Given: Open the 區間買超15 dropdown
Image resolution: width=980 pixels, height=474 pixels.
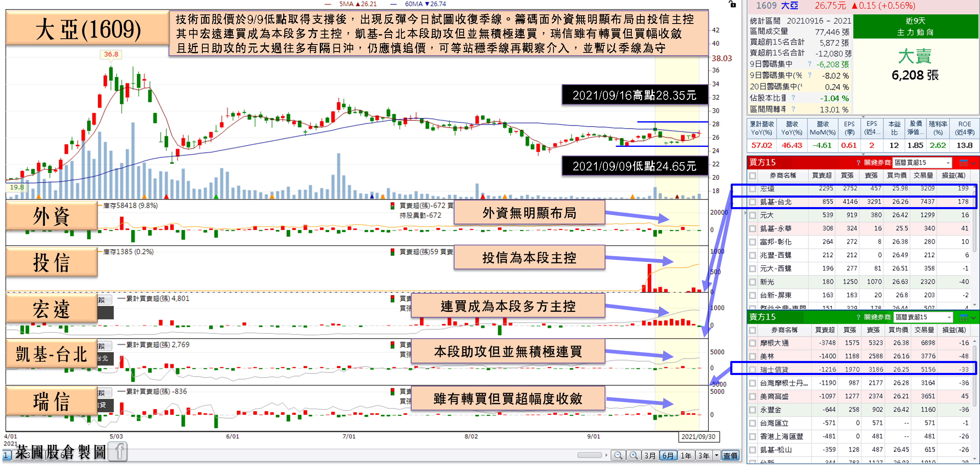Looking at the screenshot, I should 947,162.
